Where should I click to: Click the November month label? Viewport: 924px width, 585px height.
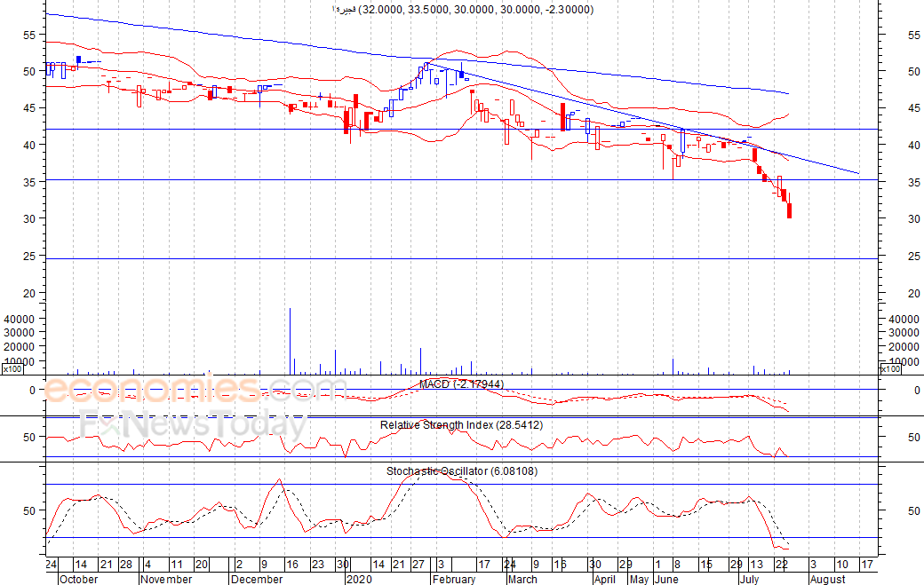[x=166, y=579]
